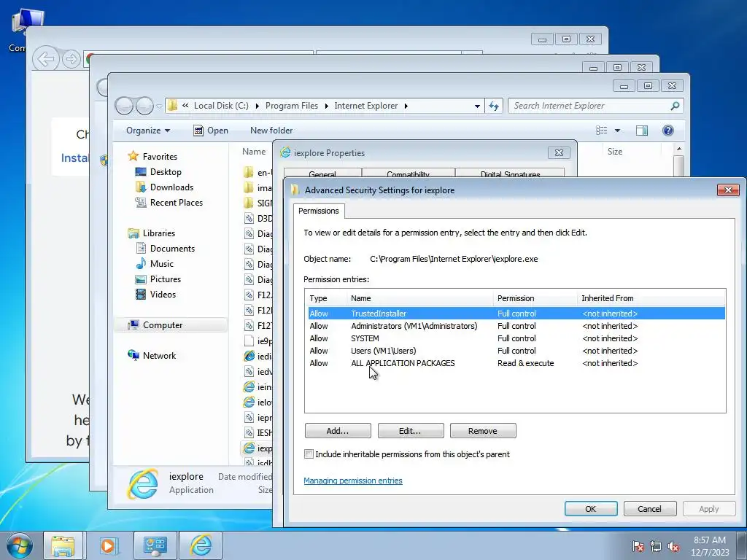Select the SYSTEM permission entry
This screenshot has width=747, height=560.
point(516,338)
